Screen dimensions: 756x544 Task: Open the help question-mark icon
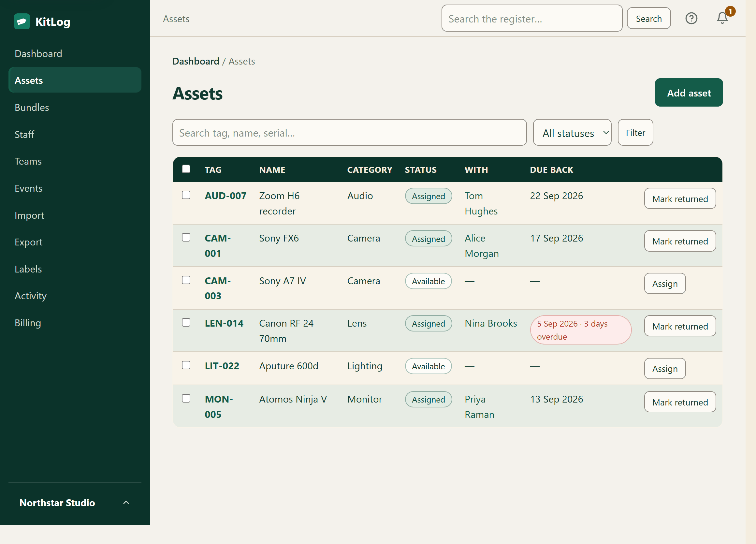point(691,18)
